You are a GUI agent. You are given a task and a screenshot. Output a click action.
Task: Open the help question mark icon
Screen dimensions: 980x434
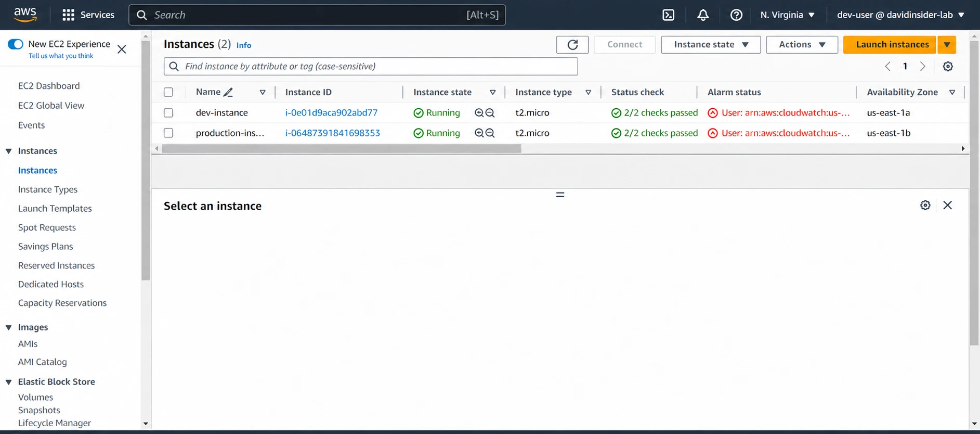coord(736,15)
